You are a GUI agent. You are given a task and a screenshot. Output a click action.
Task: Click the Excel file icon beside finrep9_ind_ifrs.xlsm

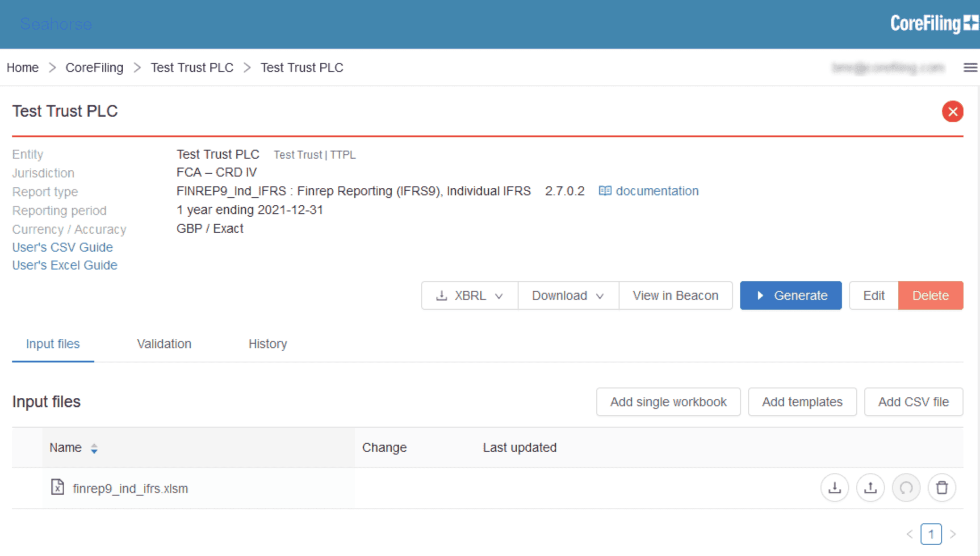(57, 487)
